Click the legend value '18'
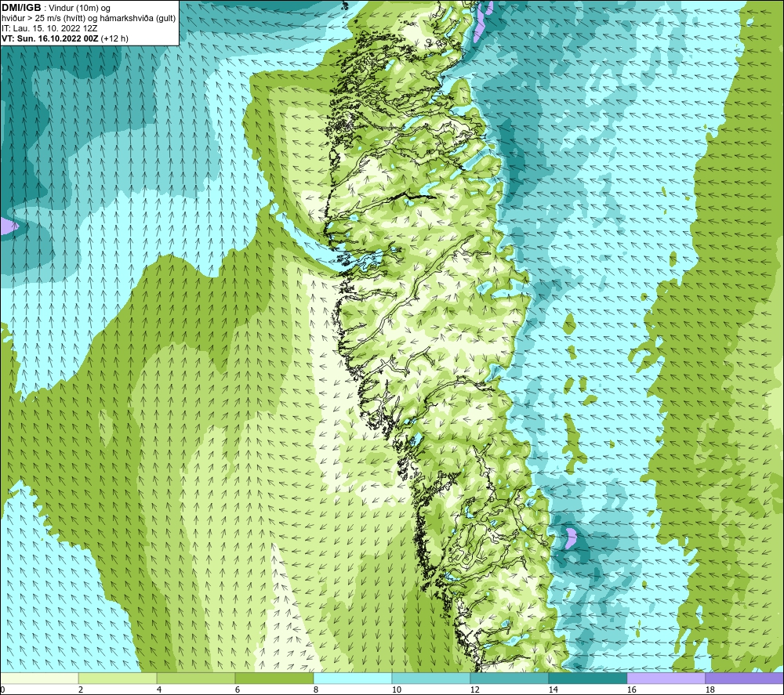The width and height of the screenshot is (784, 695). [x=710, y=690]
